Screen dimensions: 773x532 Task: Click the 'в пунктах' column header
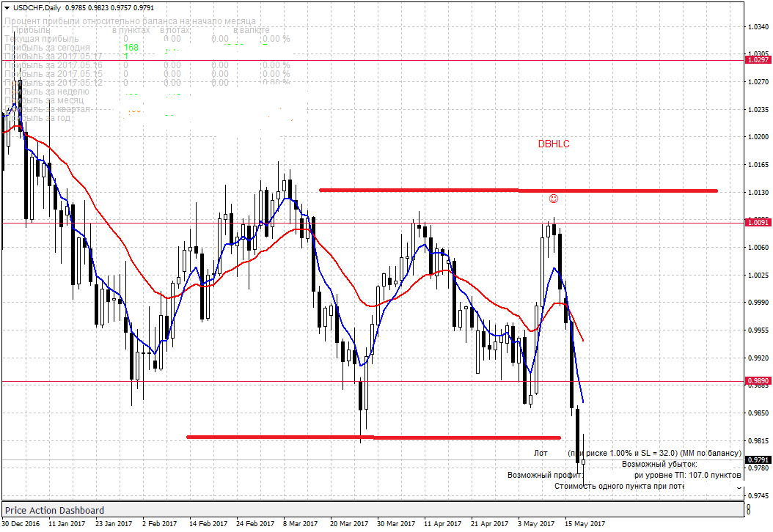pyautogui.click(x=131, y=30)
